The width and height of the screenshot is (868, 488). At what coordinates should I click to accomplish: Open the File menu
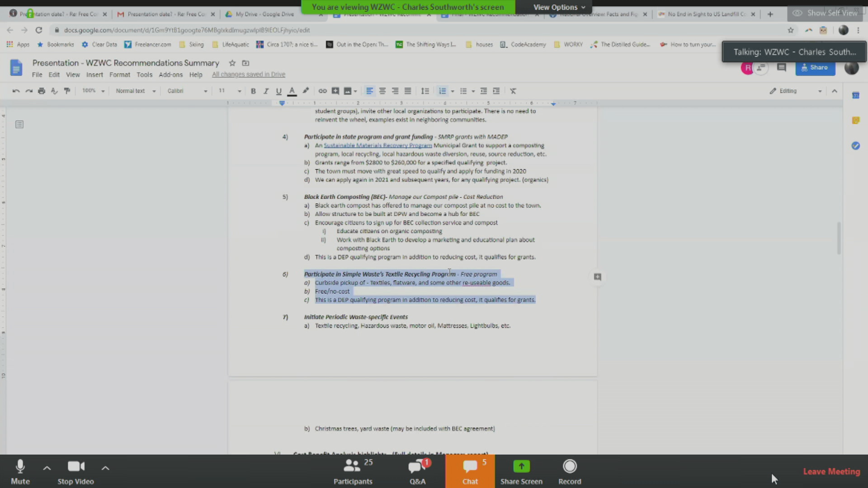point(37,75)
